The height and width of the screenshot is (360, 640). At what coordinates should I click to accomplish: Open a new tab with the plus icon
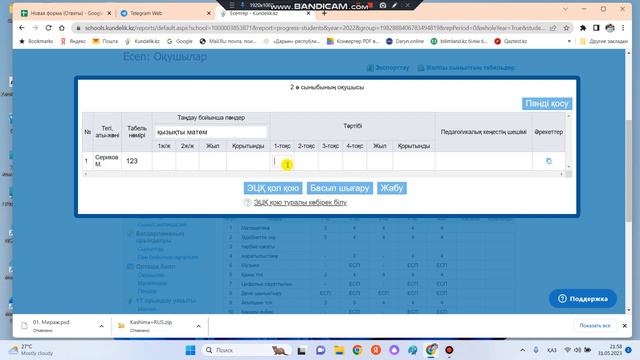pos(324,13)
